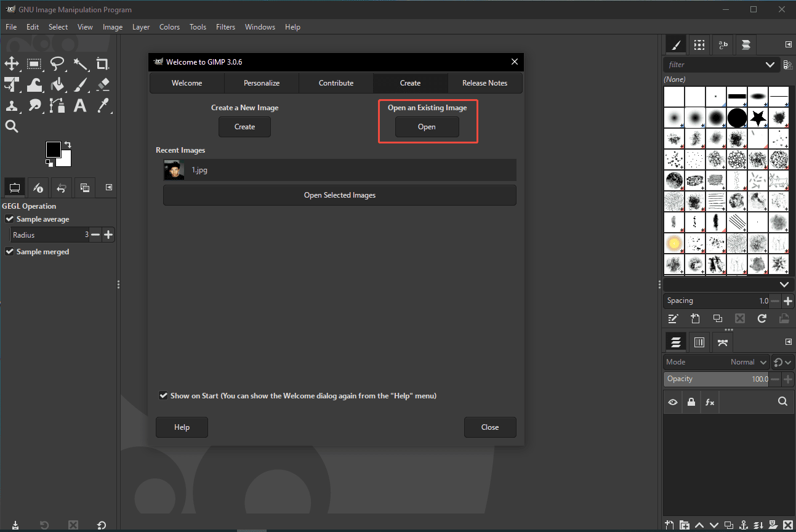Select the Paintbrush tool
The width and height of the screenshot is (796, 532).
[81, 84]
